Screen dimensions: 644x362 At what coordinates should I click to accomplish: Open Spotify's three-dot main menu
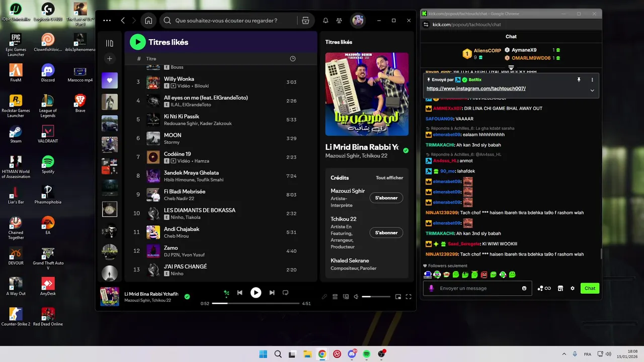pos(107,21)
